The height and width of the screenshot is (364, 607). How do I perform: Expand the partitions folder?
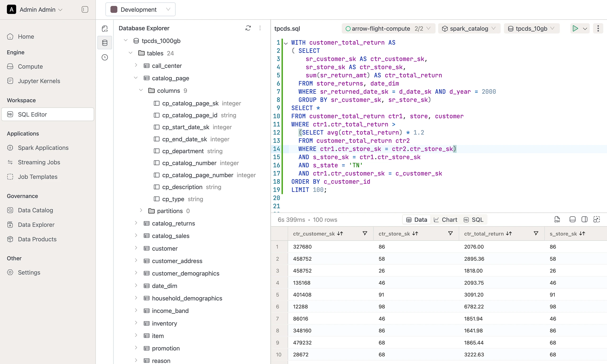[x=141, y=210]
